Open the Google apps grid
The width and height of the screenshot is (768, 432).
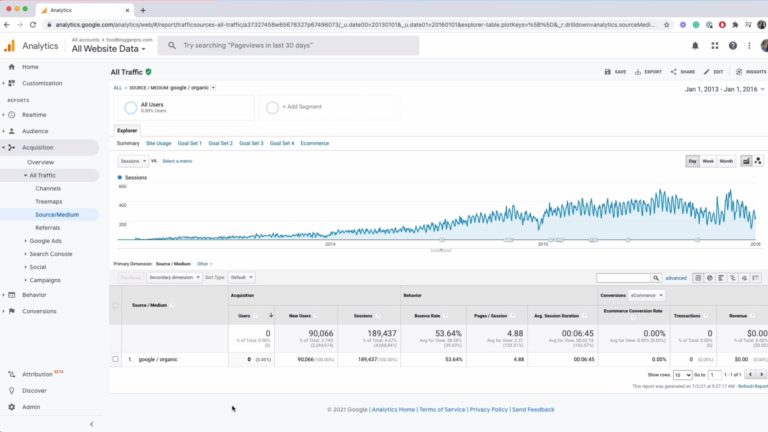pyautogui.click(x=715, y=46)
